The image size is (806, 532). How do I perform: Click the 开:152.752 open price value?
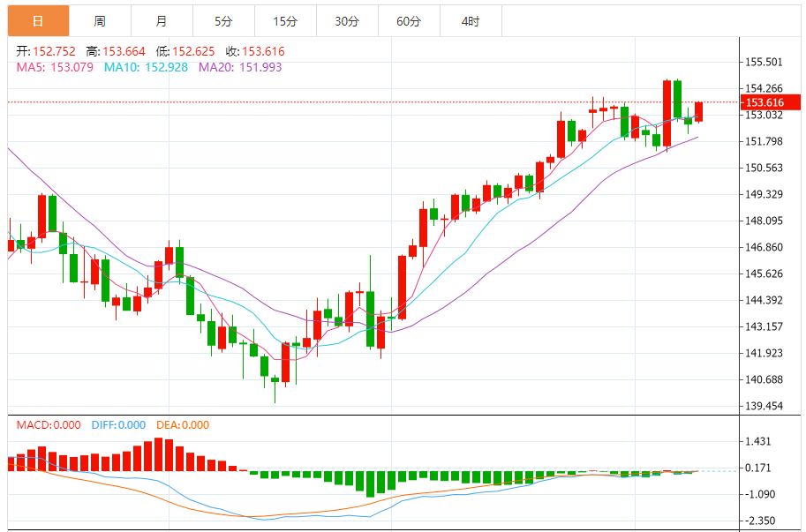46,51
